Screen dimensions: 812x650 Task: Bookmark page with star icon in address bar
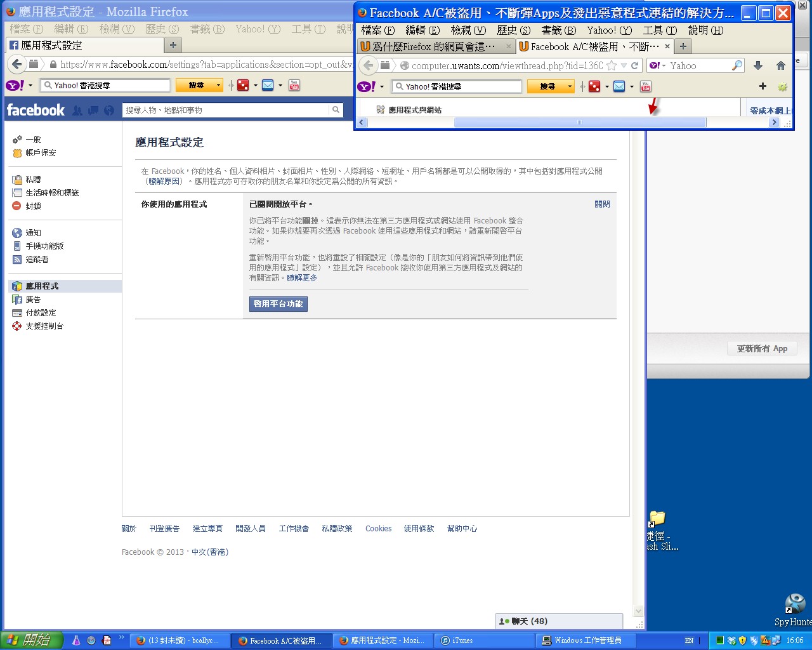click(612, 65)
